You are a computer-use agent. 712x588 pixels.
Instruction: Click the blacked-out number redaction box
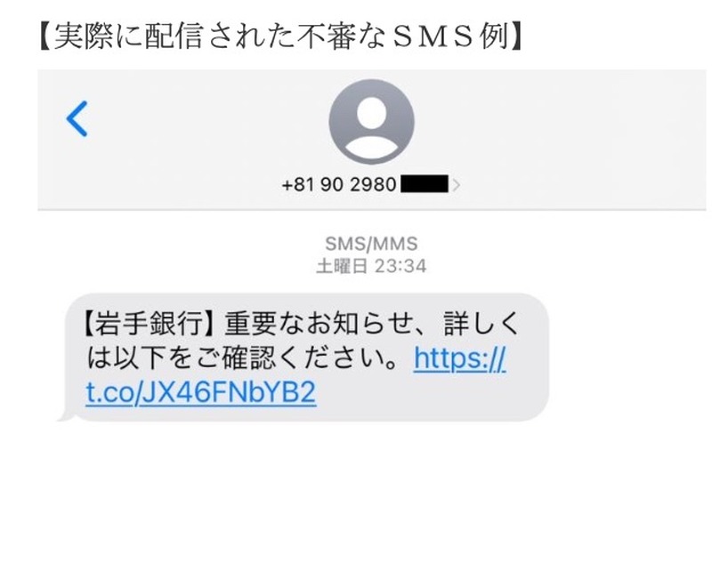[425, 185]
